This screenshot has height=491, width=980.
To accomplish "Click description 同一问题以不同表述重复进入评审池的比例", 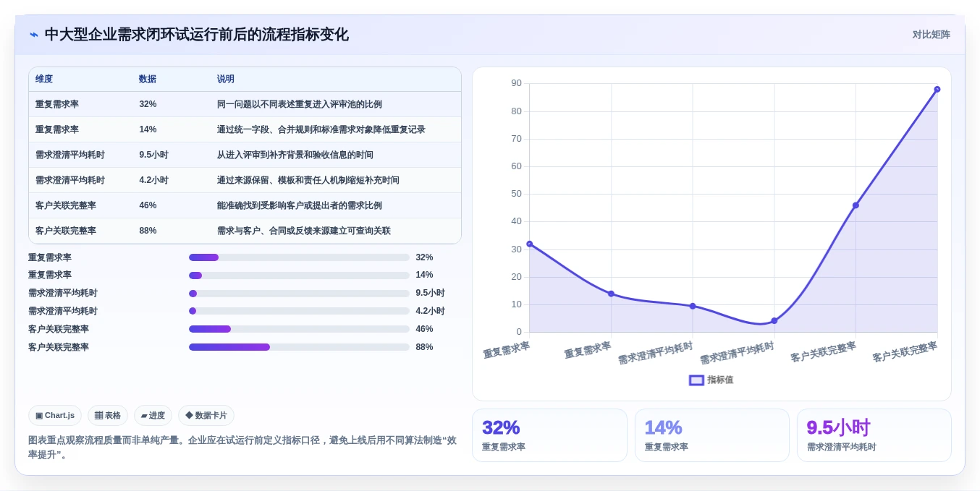I will [300, 104].
